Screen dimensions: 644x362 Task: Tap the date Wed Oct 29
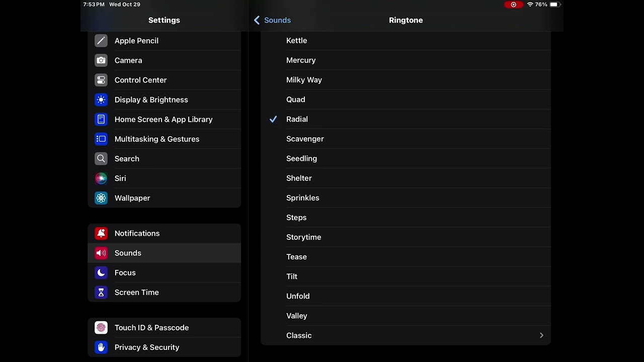pyautogui.click(x=125, y=5)
